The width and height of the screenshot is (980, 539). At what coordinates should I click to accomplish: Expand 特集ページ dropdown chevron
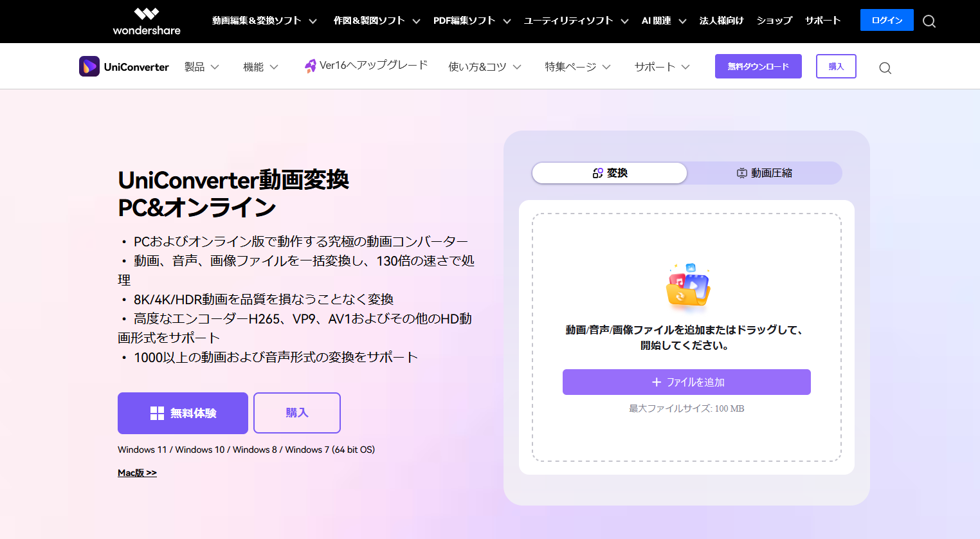pos(606,67)
